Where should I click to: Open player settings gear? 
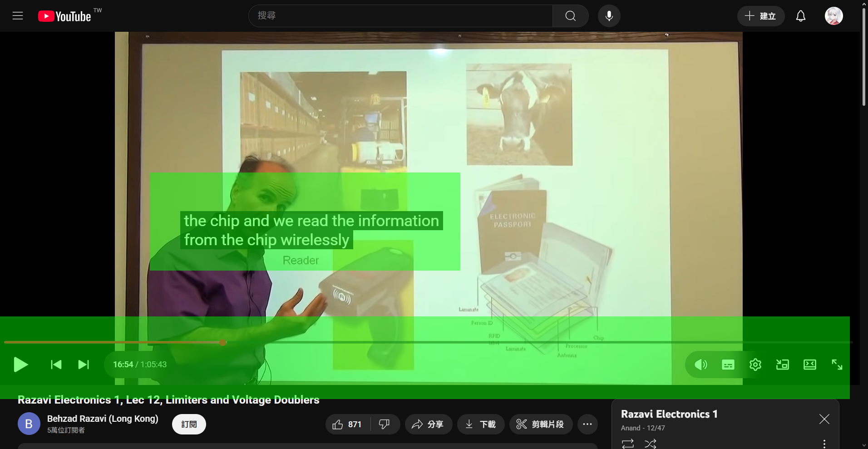click(x=755, y=365)
